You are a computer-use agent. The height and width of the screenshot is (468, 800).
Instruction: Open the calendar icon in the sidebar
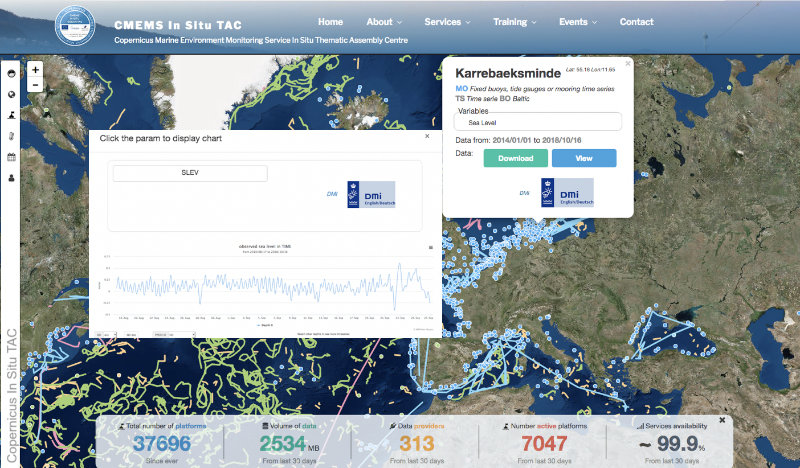tap(11, 157)
